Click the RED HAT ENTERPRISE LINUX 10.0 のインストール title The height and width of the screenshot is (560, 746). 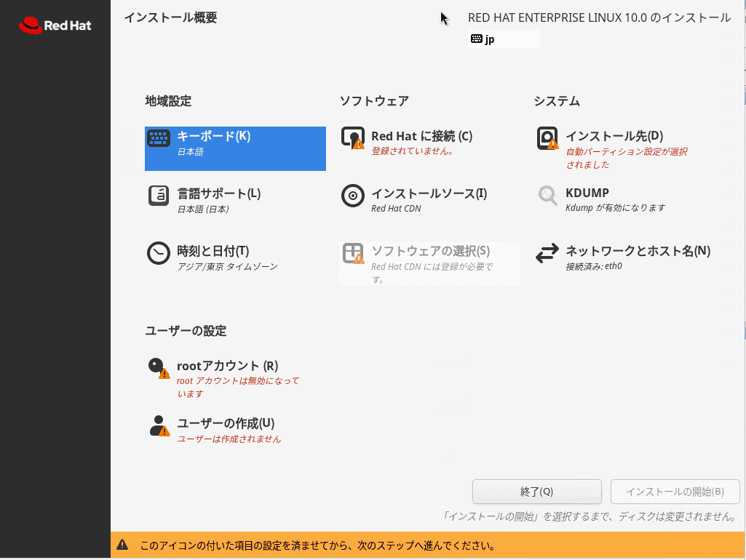click(x=600, y=17)
